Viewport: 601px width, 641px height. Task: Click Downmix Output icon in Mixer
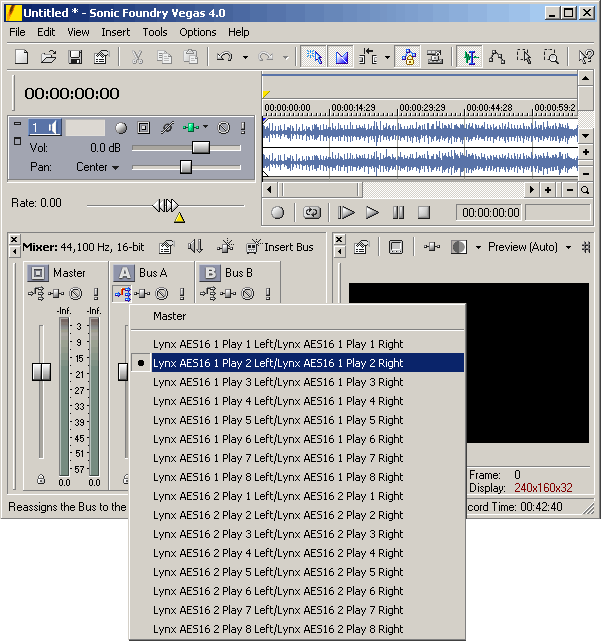[195, 247]
